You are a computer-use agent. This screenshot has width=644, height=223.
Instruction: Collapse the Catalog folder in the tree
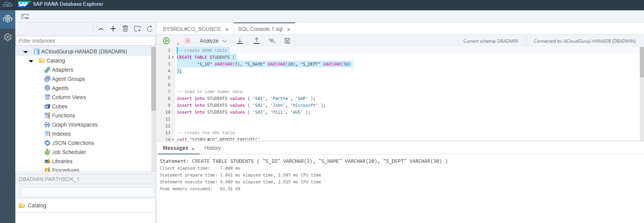click(31, 61)
